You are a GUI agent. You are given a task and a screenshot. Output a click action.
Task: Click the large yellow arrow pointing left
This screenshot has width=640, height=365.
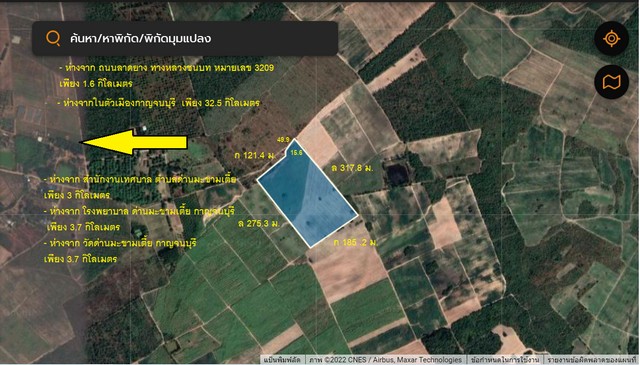135,142
